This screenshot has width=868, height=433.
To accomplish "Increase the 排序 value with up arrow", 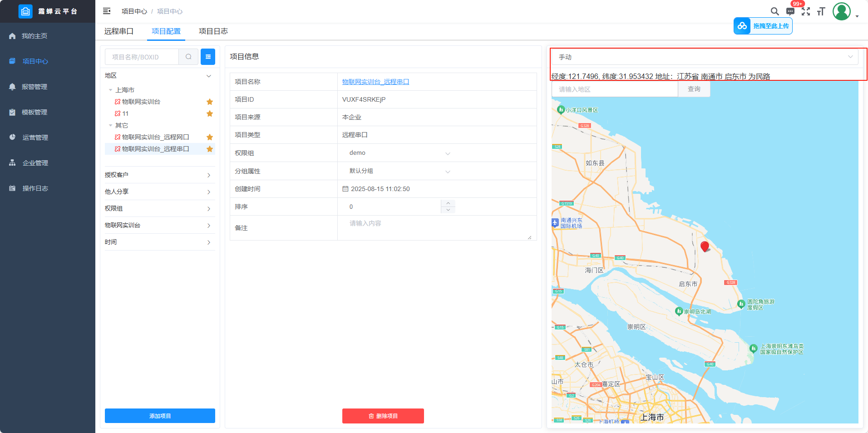I will coord(448,203).
